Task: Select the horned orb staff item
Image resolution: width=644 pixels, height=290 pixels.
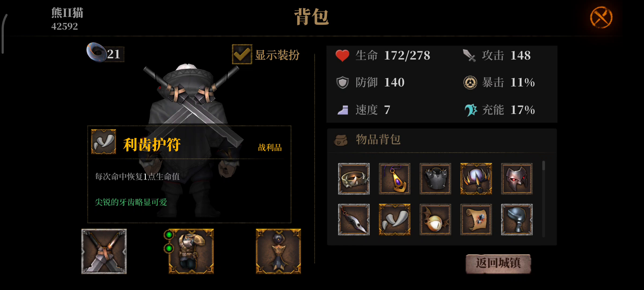Action: pyautogui.click(x=476, y=179)
